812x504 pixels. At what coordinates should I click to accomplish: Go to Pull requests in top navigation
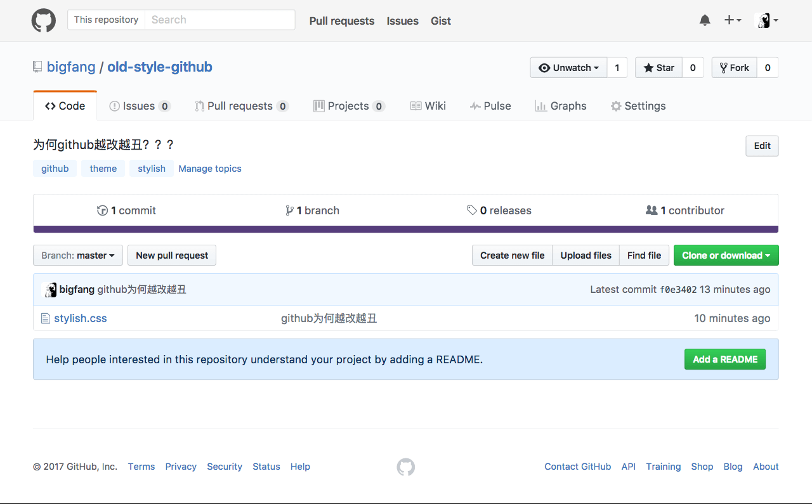(342, 21)
